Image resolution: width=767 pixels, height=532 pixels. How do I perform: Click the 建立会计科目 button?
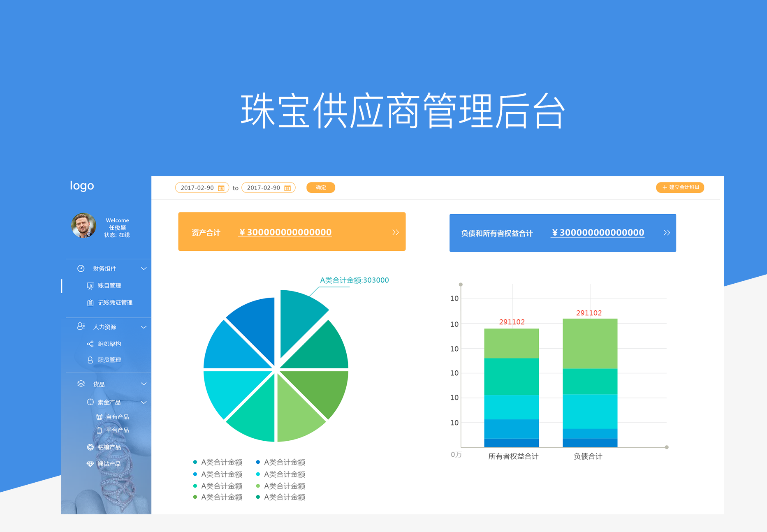tap(680, 187)
